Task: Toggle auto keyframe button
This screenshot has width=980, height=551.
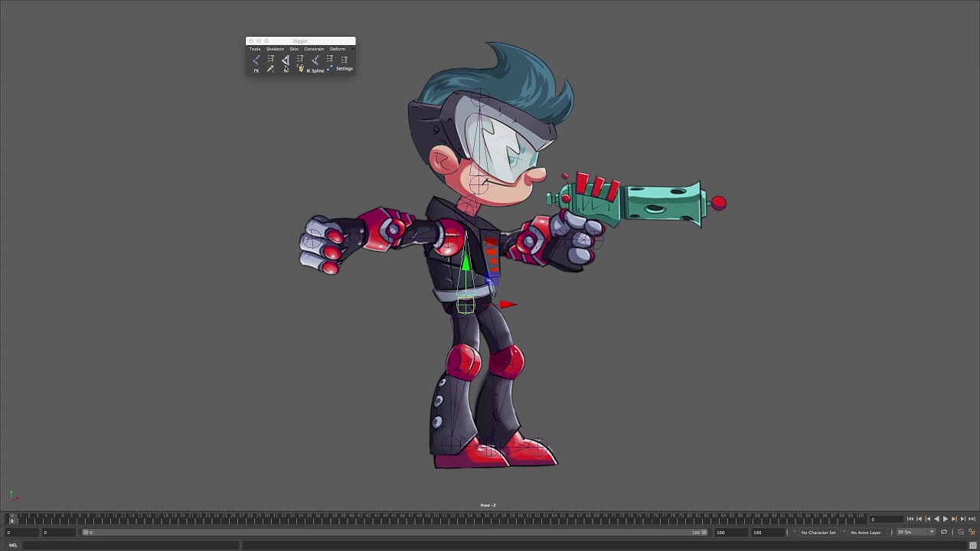Action: click(x=960, y=532)
